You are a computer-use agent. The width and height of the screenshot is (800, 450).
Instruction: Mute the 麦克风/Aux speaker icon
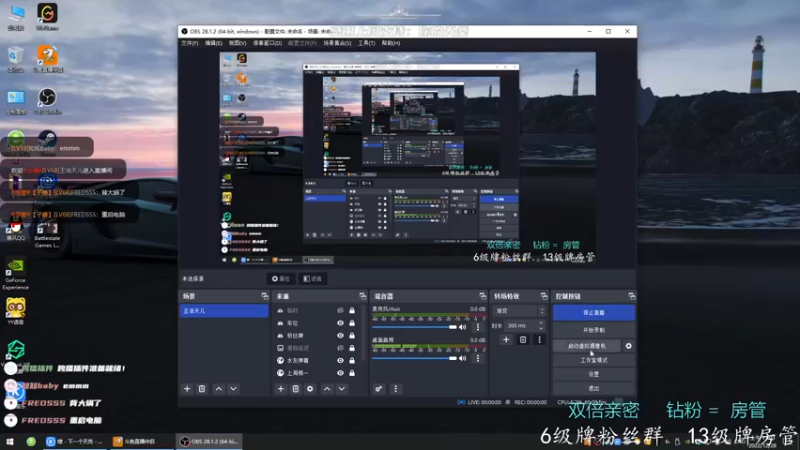point(463,327)
